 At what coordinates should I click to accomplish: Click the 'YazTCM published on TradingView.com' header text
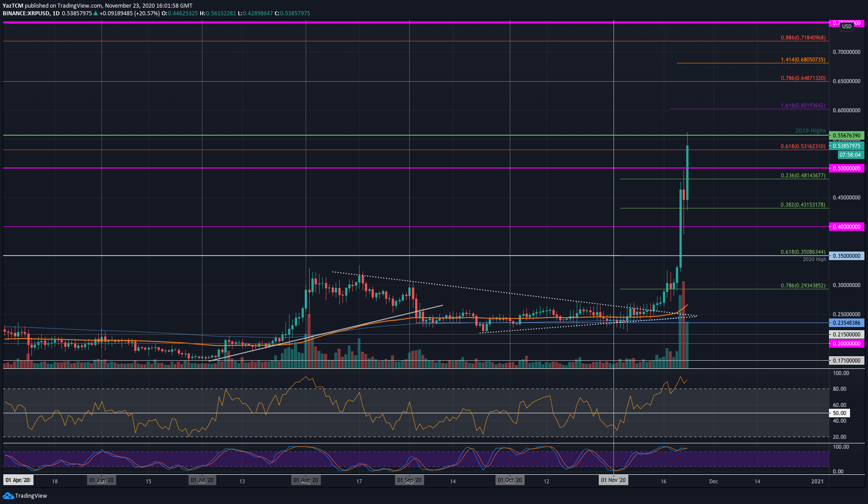click(53, 6)
